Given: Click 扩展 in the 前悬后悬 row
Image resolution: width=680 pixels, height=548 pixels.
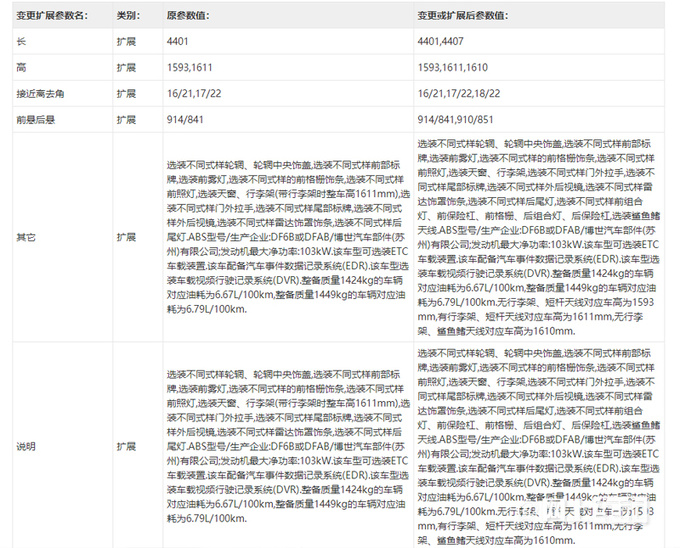Looking at the screenshot, I should coord(126,120).
